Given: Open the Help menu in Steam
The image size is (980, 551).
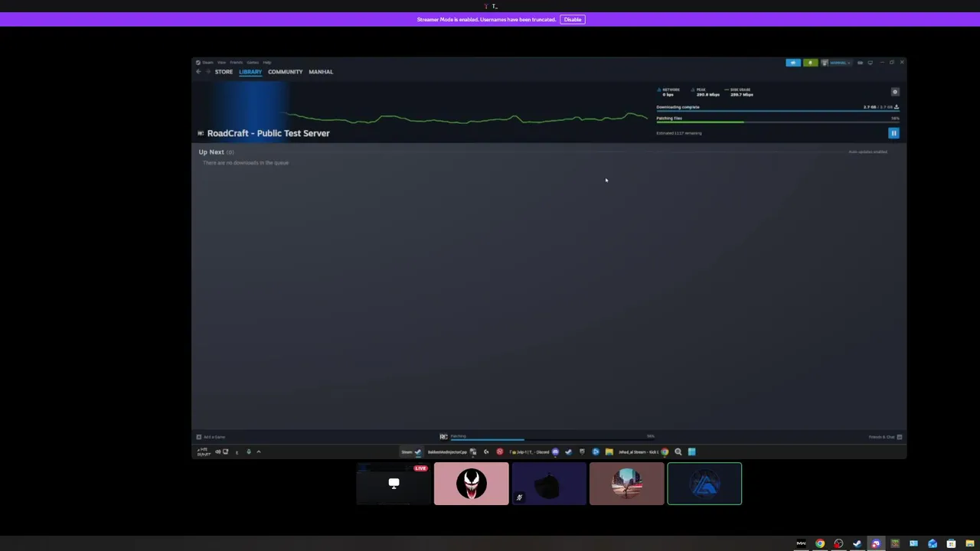Looking at the screenshot, I should point(267,63).
